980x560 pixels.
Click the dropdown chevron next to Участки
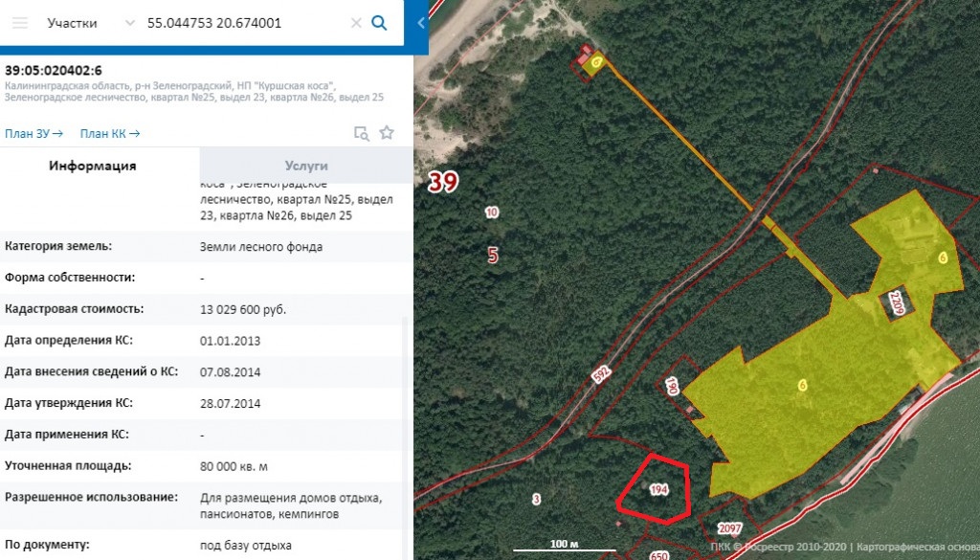click(129, 23)
